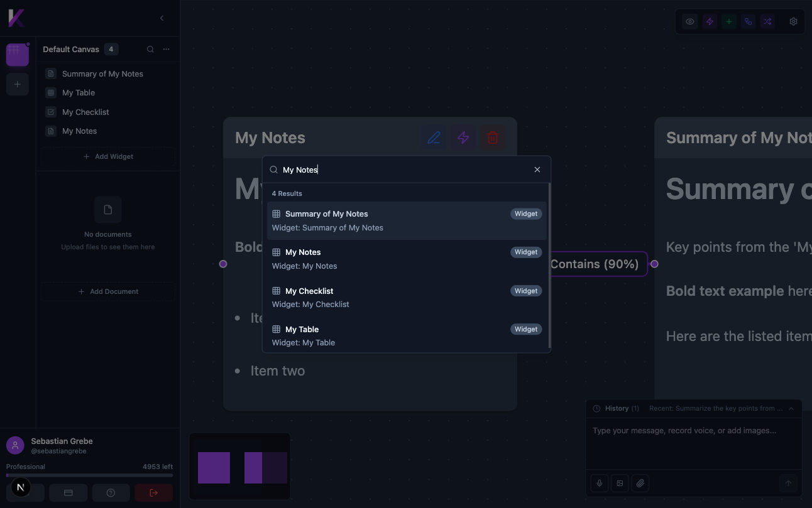Select the shuffle layout icon in the top toolbar
This screenshot has width=812, height=508.
(767, 21)
